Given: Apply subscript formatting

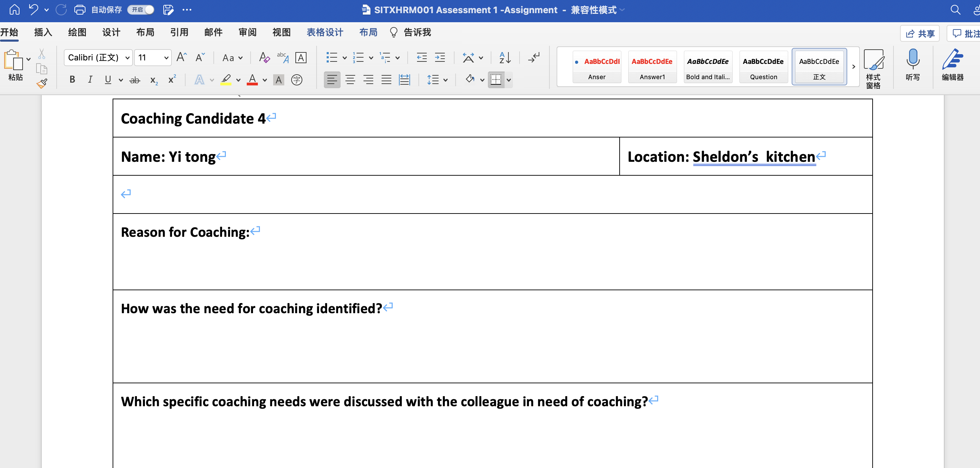Looking at the screenshot, I should click(x=154, y=80).
